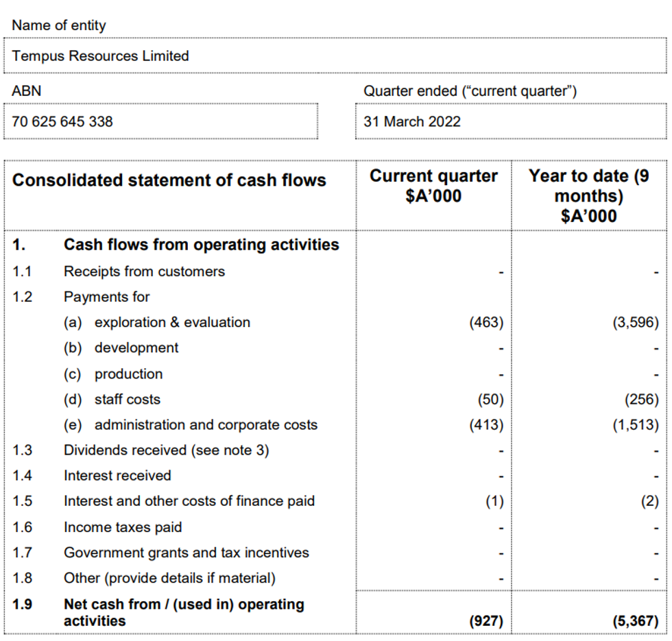Select net operating cash total (927)
Screen dimensions: 672x641
point(485,621)
